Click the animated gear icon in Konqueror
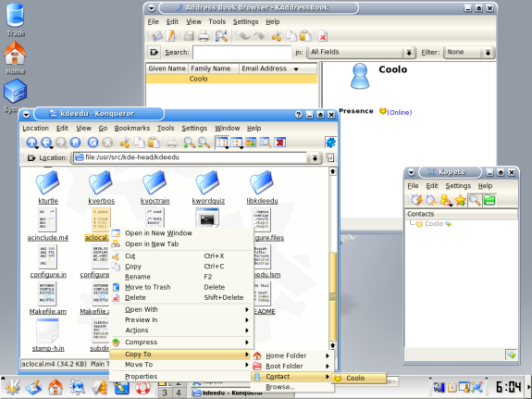532x399 pixels. (330, 143)
